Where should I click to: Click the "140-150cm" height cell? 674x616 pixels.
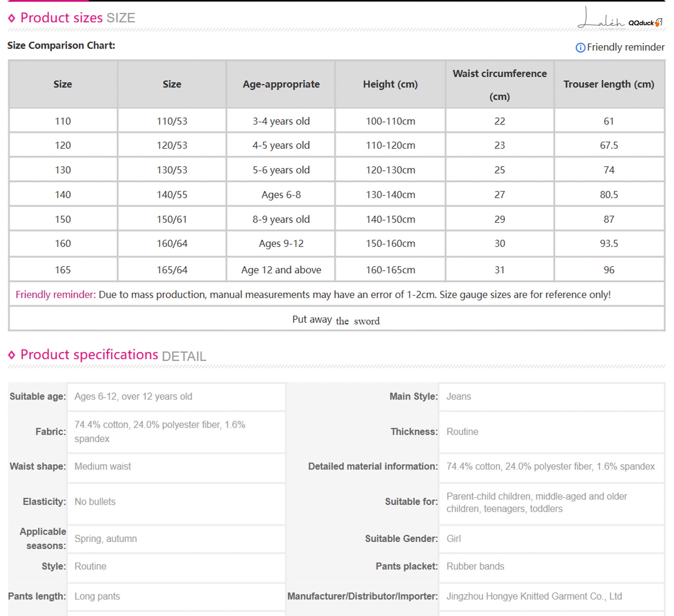click(390, 219)
